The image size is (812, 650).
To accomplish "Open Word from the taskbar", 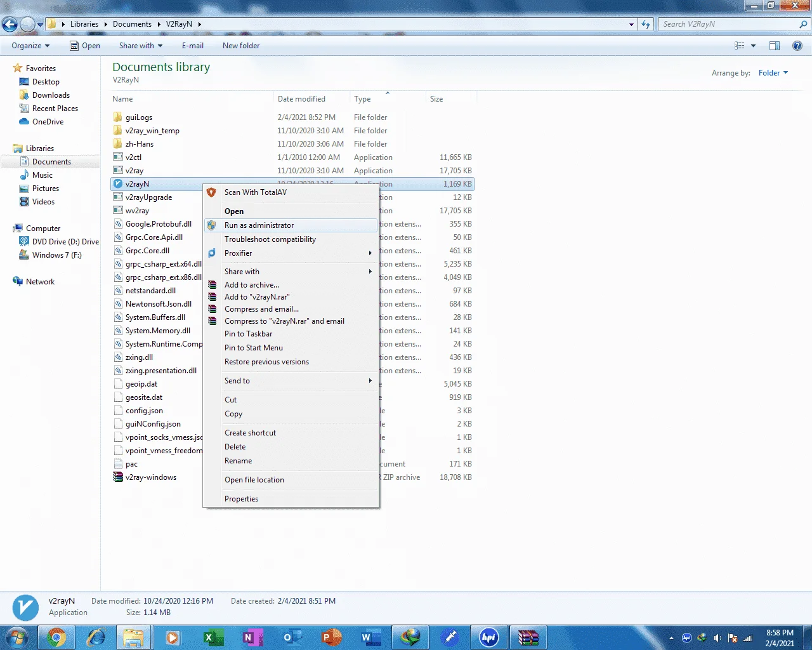I will [x=370, y=637].
